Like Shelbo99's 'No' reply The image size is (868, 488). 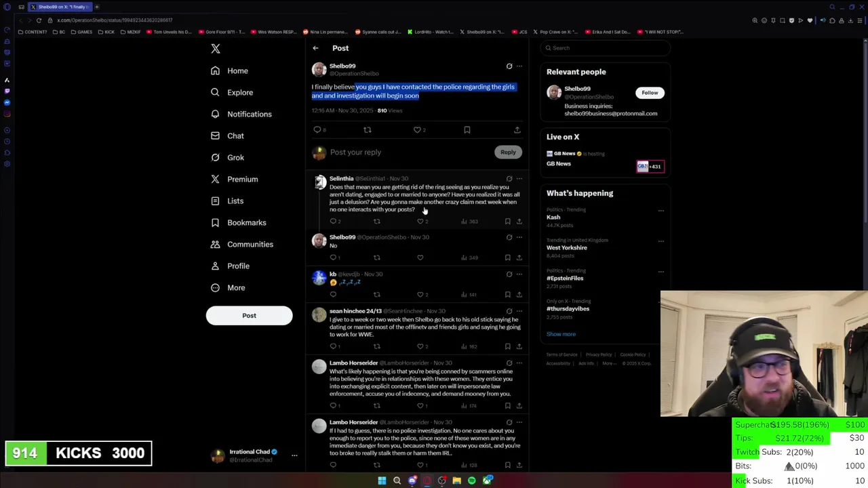point(420,258)
